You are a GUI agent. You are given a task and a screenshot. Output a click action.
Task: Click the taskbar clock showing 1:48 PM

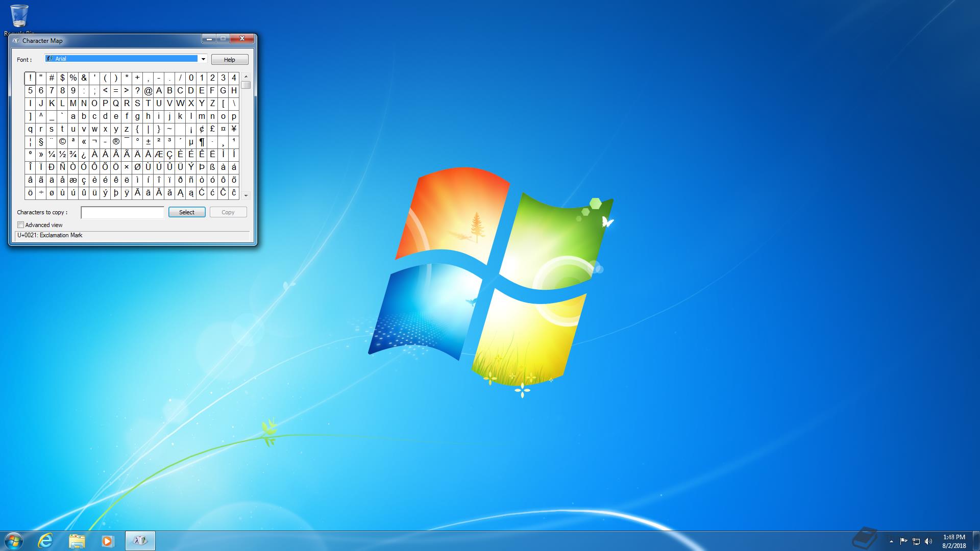click(x=954, y=541)
